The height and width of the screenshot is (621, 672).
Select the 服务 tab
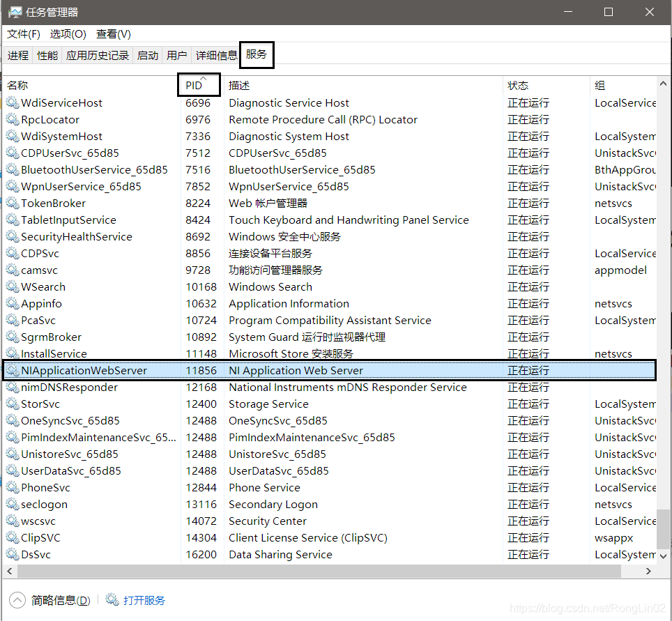(257, 54)
